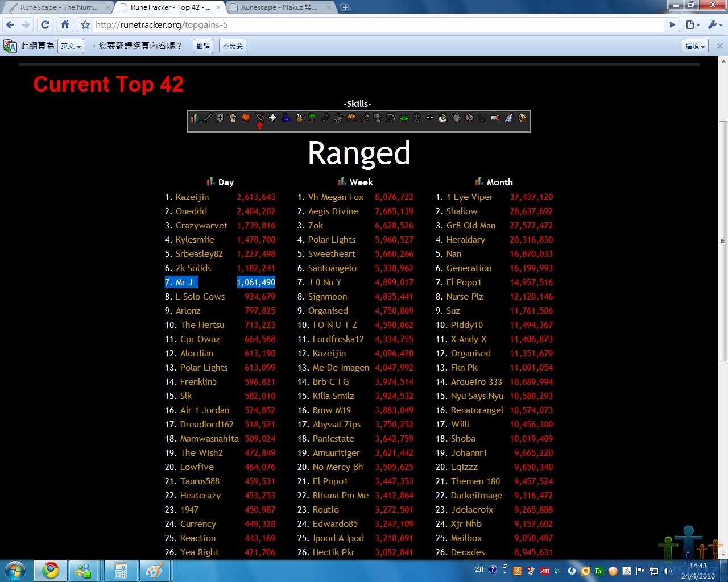Open player Aegis Divine
This screenshot has height=582, width=728.
(x=333, y=211)
